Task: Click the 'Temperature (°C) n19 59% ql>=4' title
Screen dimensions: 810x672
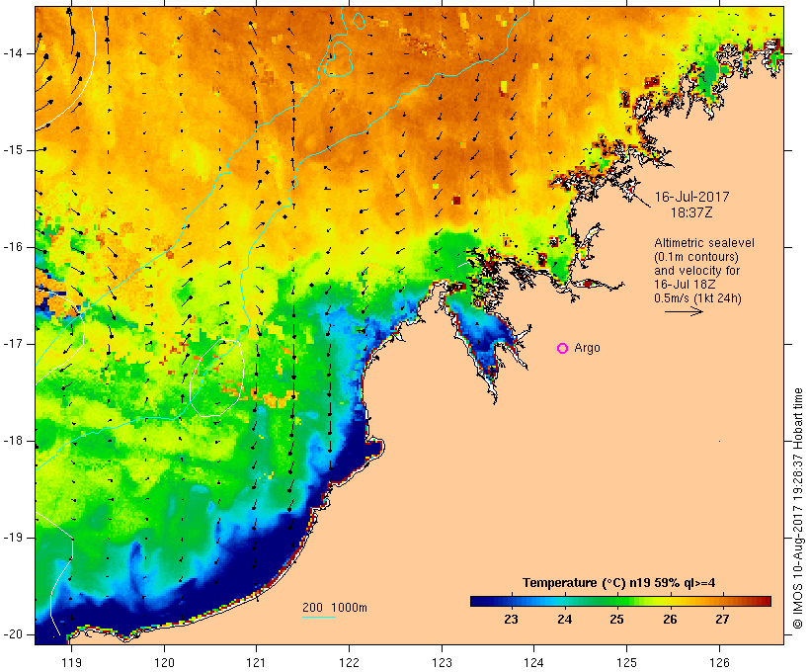Action: (619, 583)
